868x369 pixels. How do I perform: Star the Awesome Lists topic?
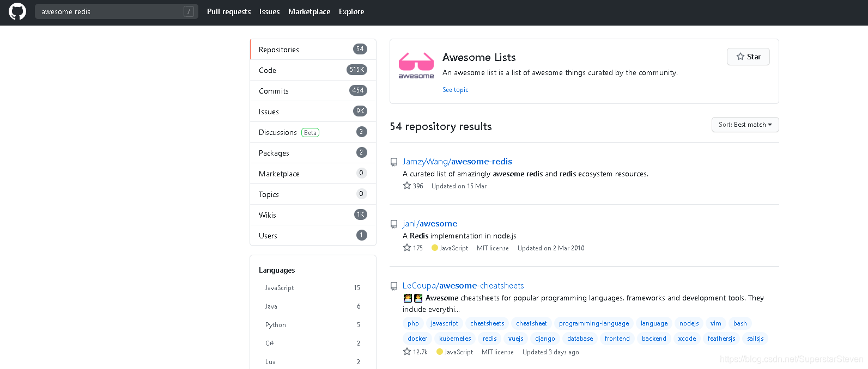[x=748, y=57]
